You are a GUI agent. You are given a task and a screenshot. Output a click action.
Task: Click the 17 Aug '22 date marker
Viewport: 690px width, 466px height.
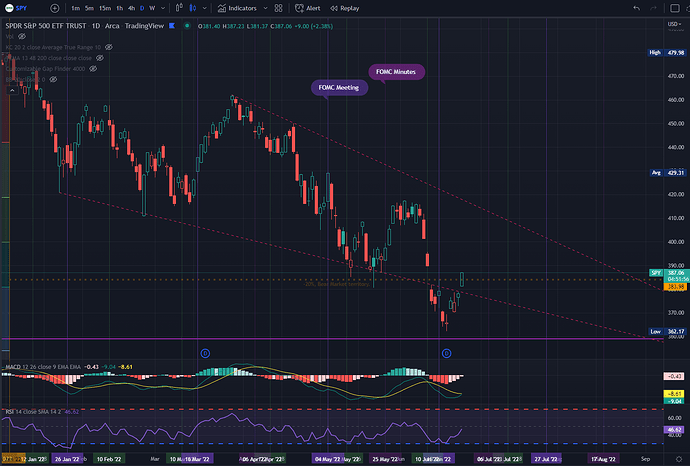pos(603,459)
